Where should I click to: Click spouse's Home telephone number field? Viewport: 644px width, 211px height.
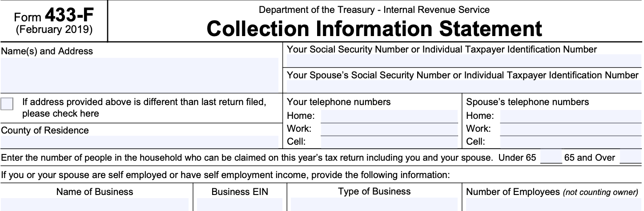[571, 116]
